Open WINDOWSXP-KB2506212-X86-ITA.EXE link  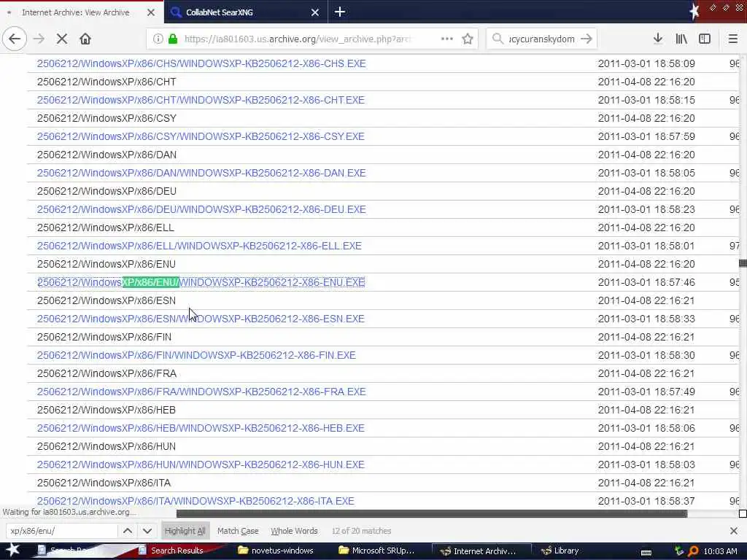pos(196,501)
